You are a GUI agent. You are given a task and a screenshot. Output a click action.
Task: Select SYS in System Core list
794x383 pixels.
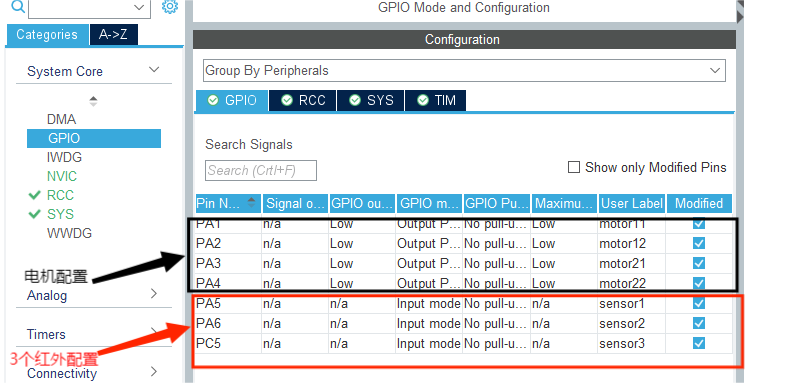pos(60,214)
